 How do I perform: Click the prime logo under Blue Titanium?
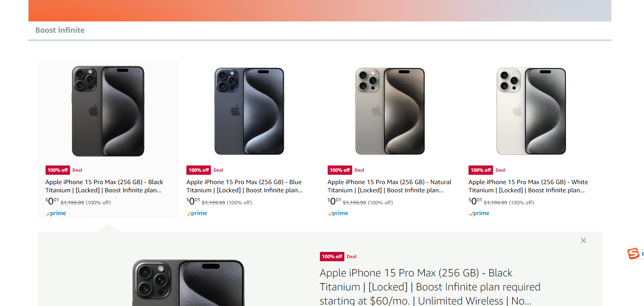tap(197, 213)
